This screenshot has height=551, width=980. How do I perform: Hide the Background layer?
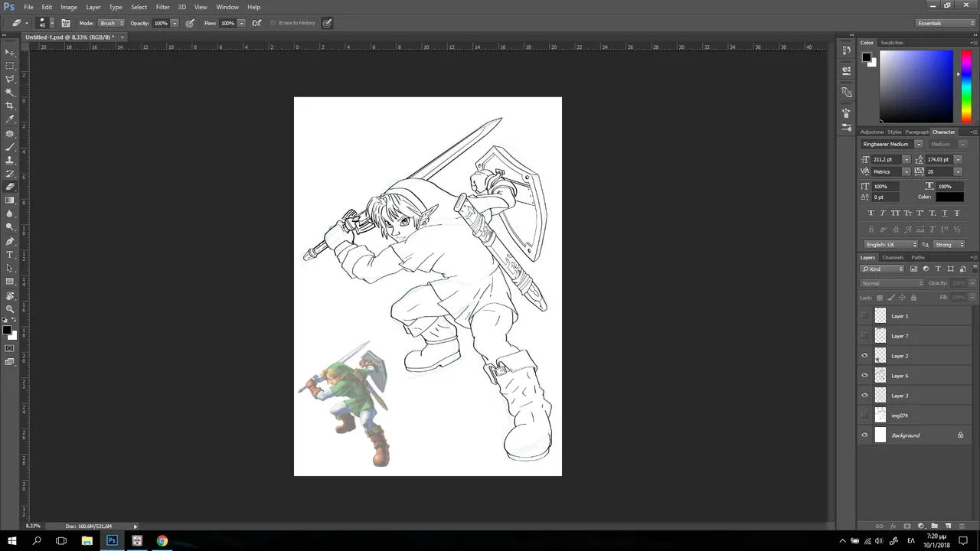(x=865, y=435)
